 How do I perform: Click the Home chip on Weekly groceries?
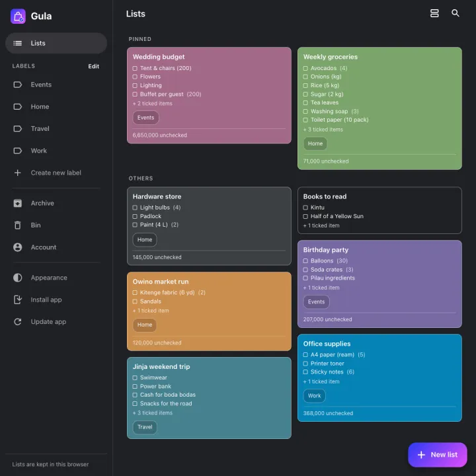point(315,143)
